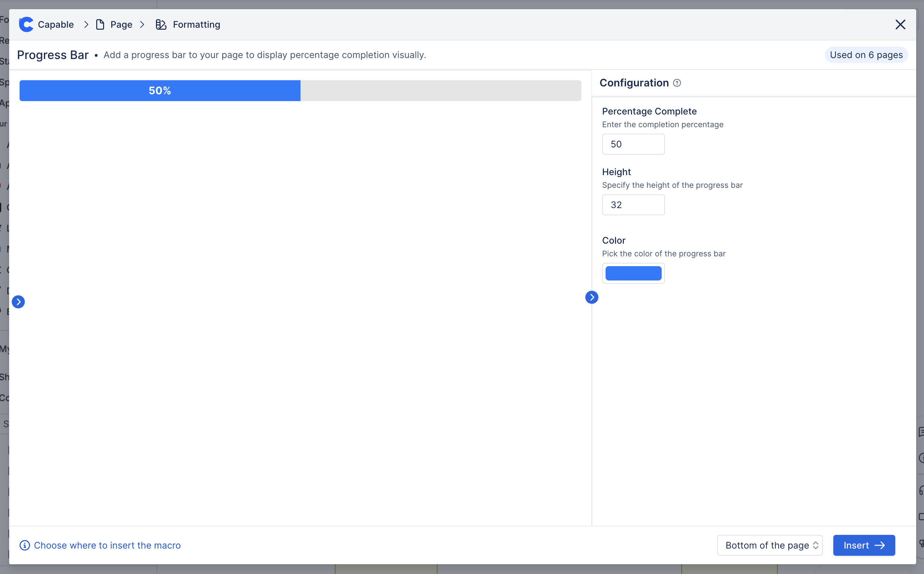
Task: Click the Insert button
Action: coord(856,545)
